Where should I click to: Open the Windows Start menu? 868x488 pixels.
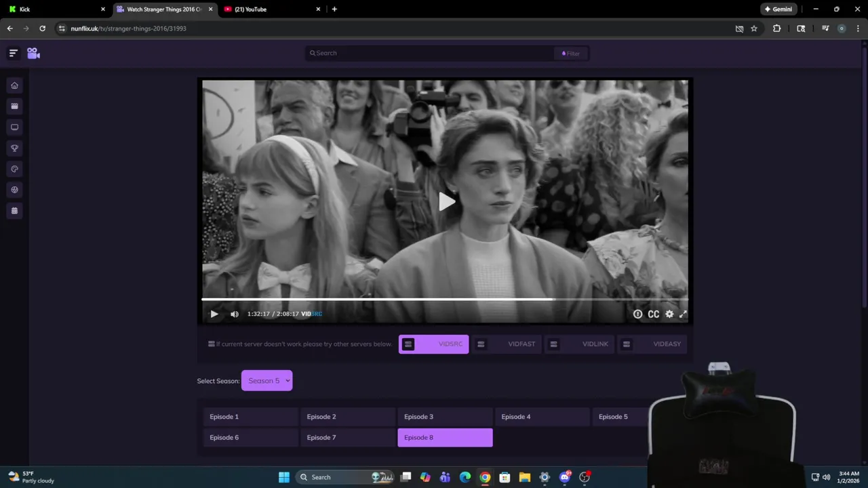click(283, 477)
